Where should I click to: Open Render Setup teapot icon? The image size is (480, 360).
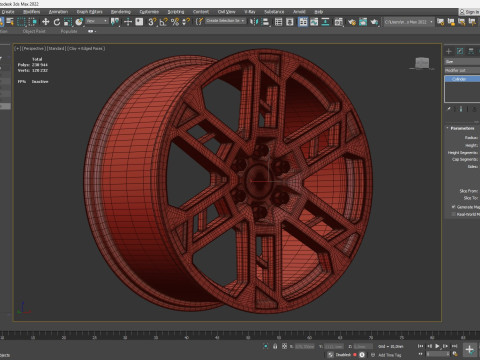pos(352,22)
